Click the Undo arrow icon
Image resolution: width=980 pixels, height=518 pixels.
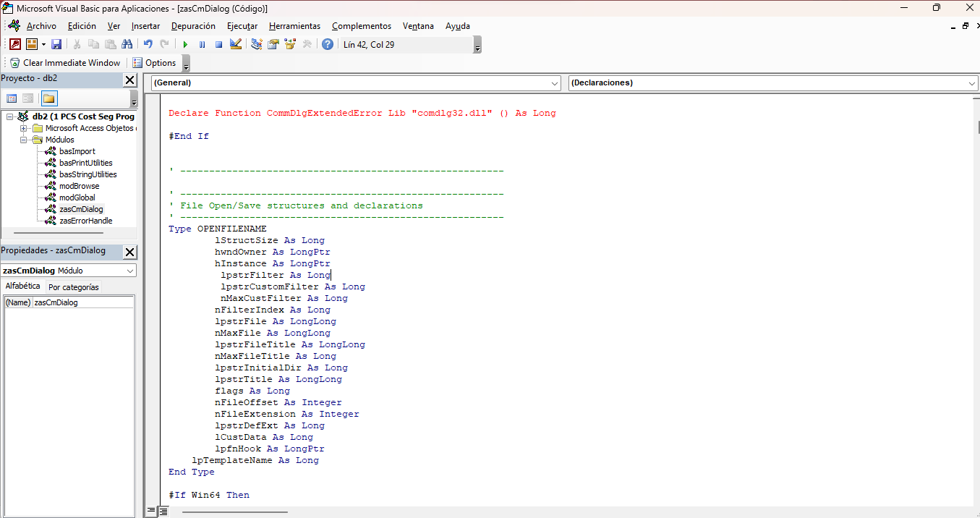pyautogui.click(x=148, y=44)
